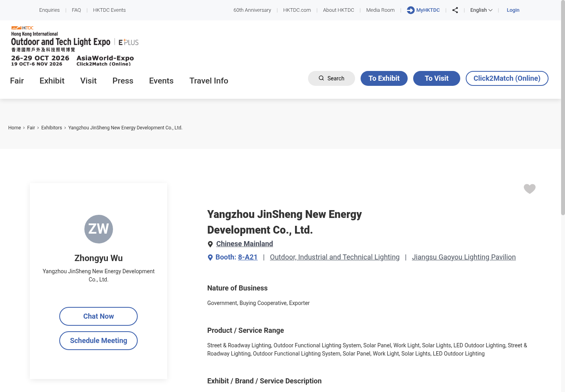Favorite exhibitor with the heart icon

pos(530,189)
